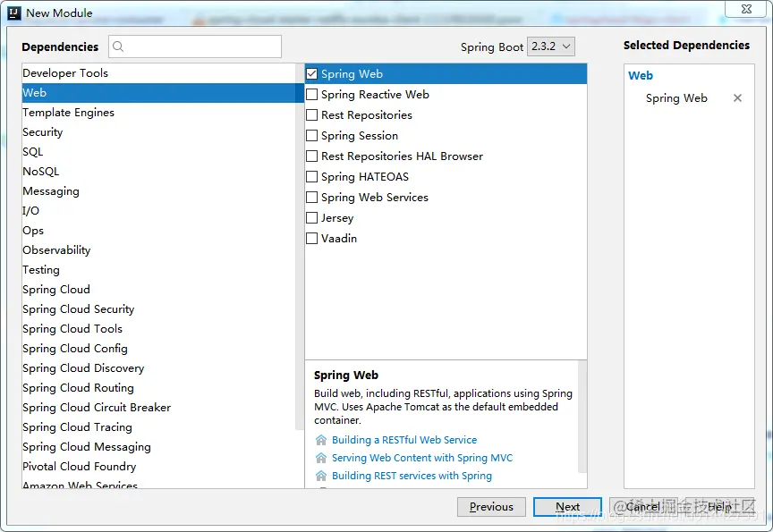This screenshot has height=532, width=773.
Task: Click the category list vertical scrollbar
Action: pyautogui.click(x=299, y=246)
